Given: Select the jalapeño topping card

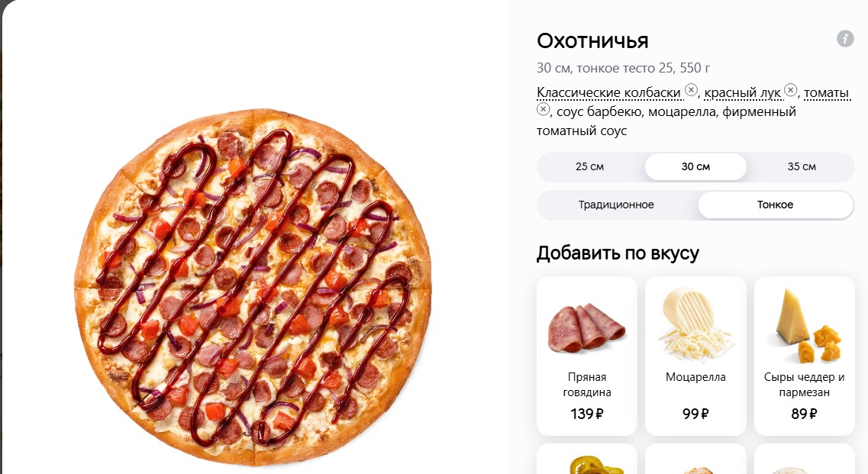Looking at the screenshot, I should 587,459.
